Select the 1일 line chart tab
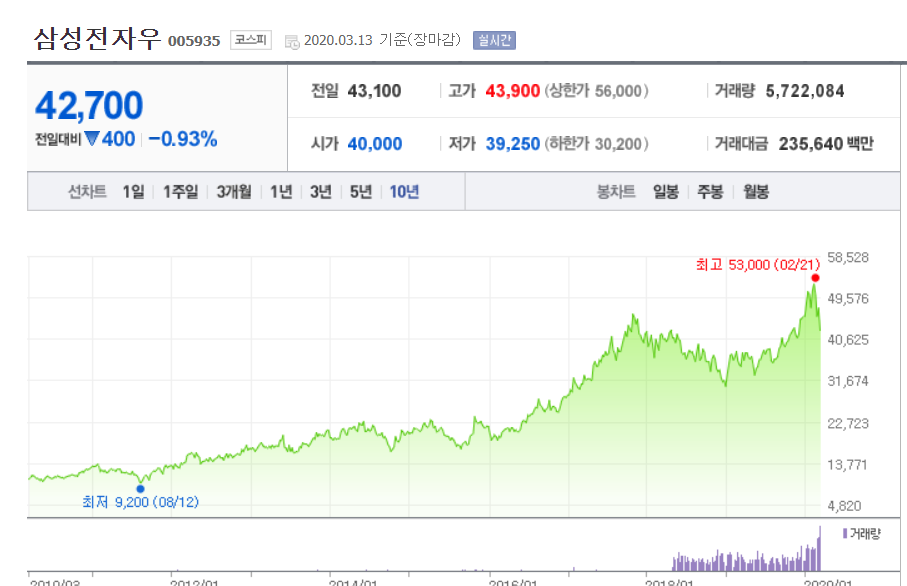Image resolution: width=907 pixels, height=586 pixels. click(x=133, y=191)
